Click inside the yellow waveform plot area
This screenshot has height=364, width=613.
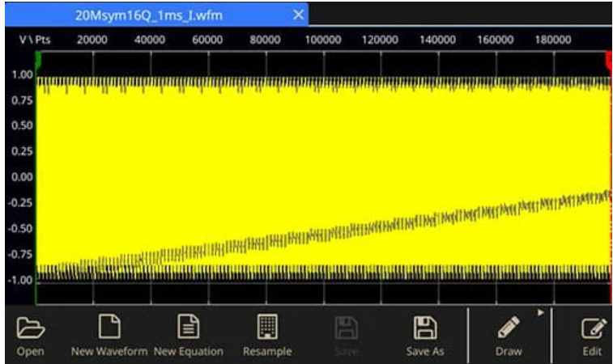coord(324,162)
